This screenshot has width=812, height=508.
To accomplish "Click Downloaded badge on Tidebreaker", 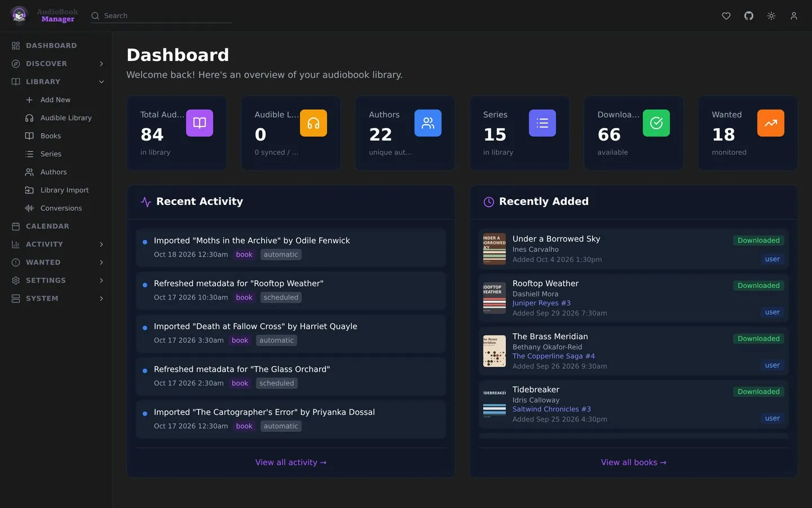I will (758, 392).
